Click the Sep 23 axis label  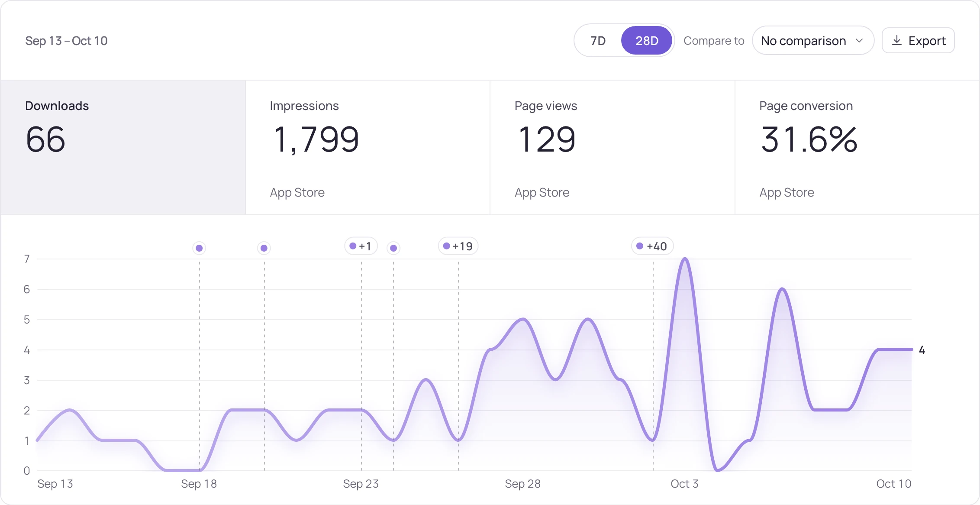[361, 484]
